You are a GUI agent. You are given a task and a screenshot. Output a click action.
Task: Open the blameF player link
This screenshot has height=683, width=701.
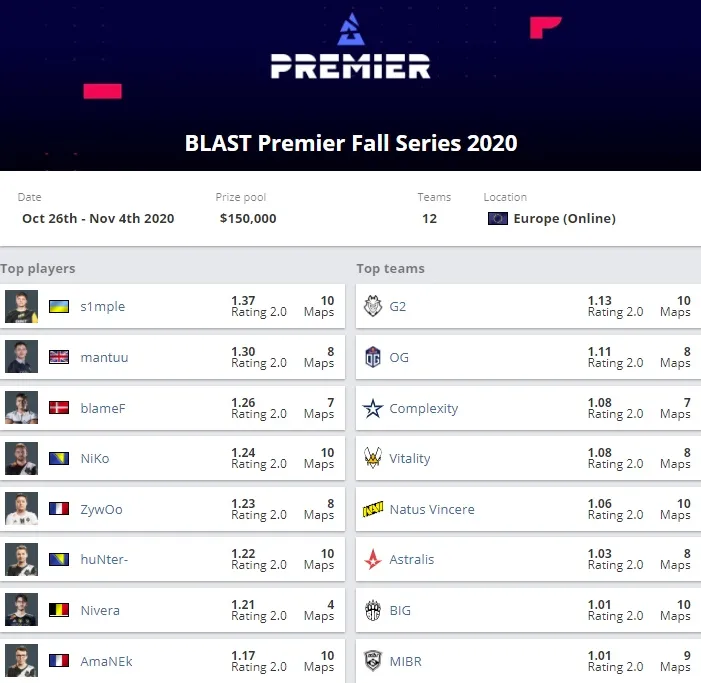coord(103,408)
